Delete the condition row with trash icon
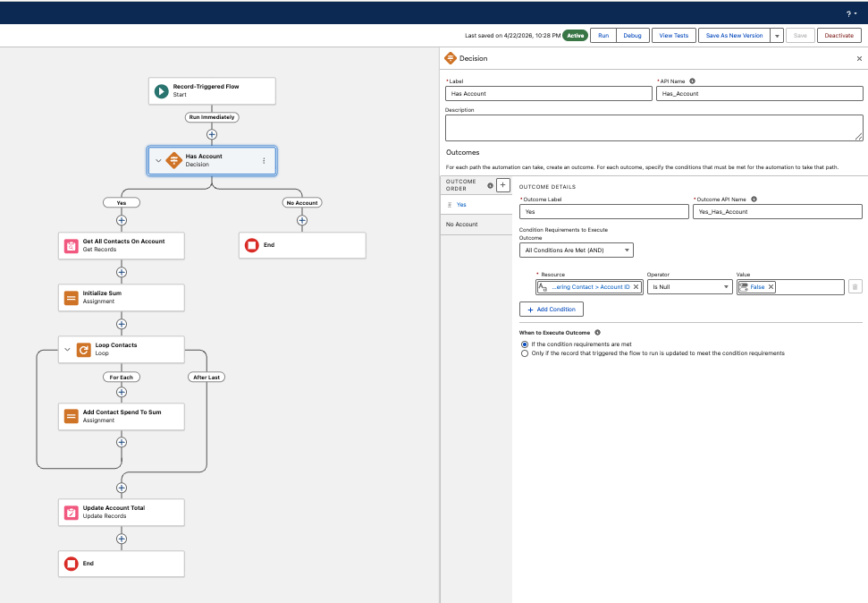The image size is (868, 603). tap(855, 287)
